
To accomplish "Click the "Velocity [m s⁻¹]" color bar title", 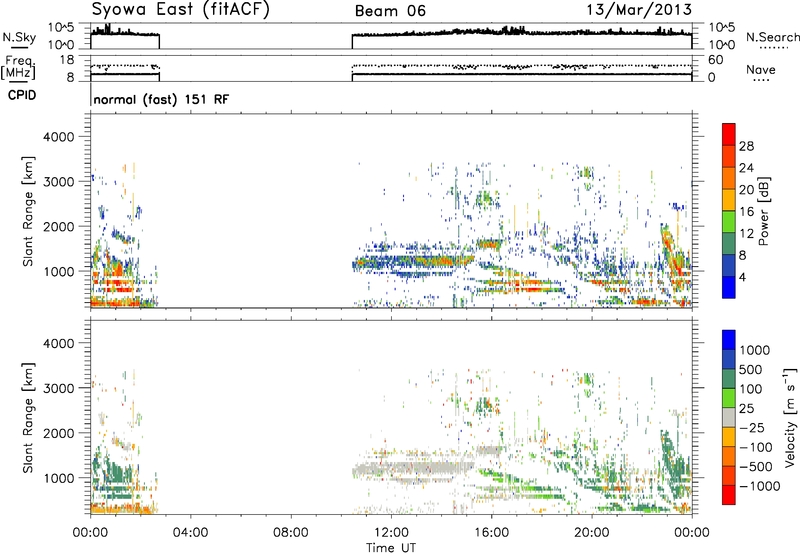I will 790,418.
